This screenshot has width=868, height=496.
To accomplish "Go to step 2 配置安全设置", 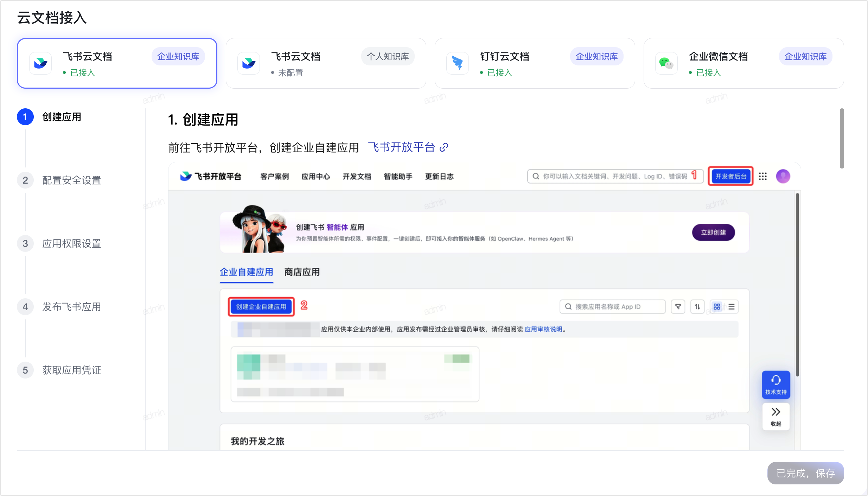I will [x=59, y=180].
